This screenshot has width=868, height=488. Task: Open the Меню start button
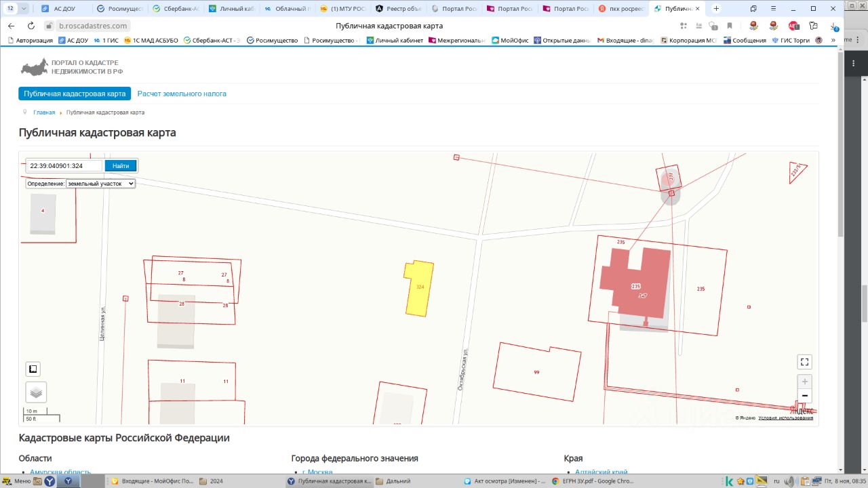click(16, 481)
